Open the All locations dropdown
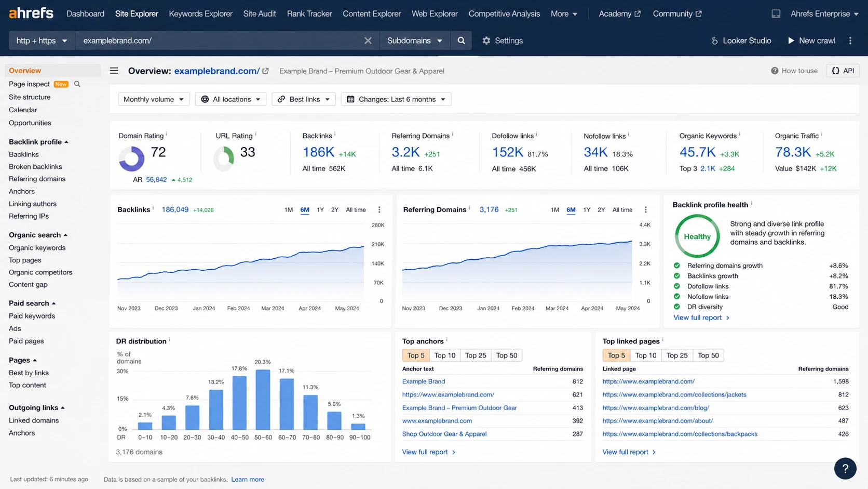 (x=231, y=99)
